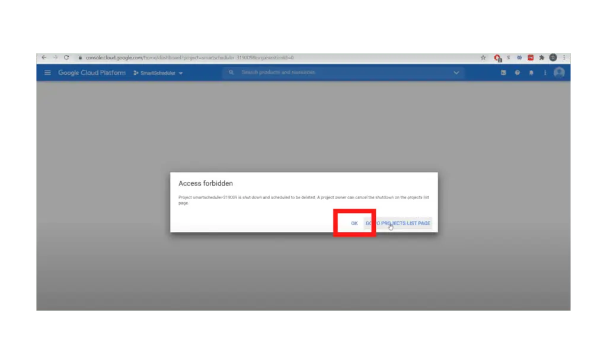Screen dimensions: 607x364
Task: Click the Google account avatar
Action: (559, 72)
